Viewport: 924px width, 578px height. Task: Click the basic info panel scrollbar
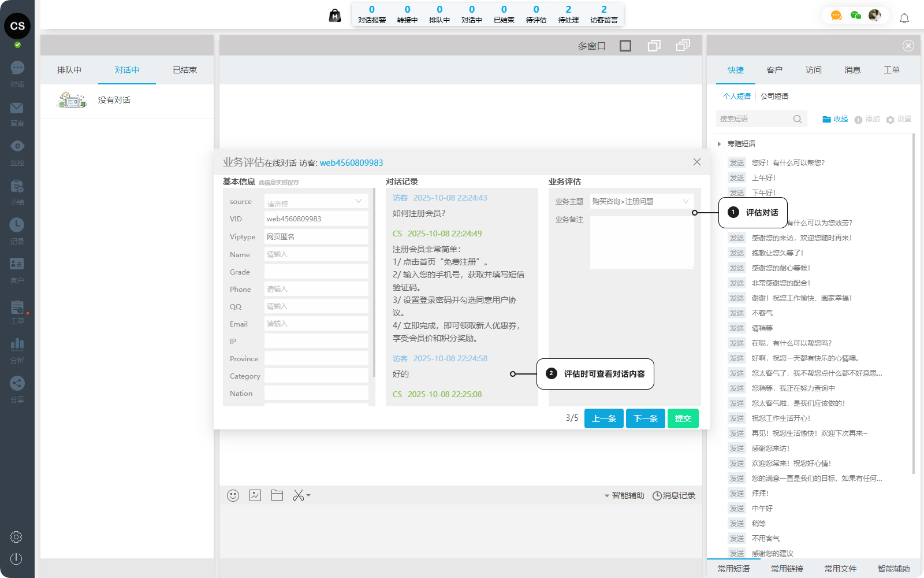click(374, 289)
